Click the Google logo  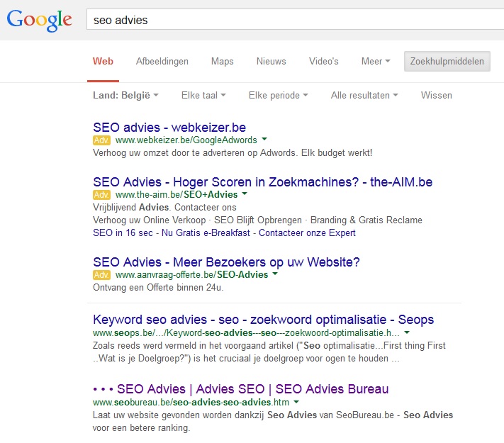[39, 21]
